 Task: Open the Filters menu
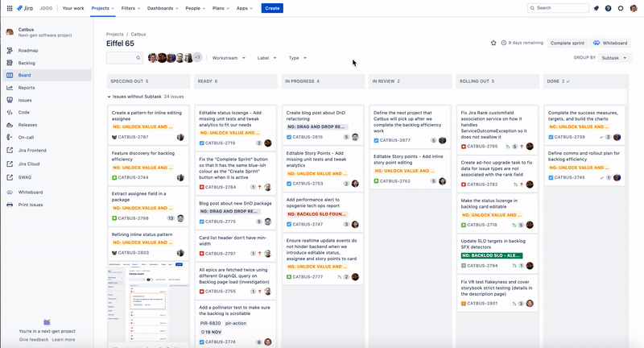(x=130, y=8)
